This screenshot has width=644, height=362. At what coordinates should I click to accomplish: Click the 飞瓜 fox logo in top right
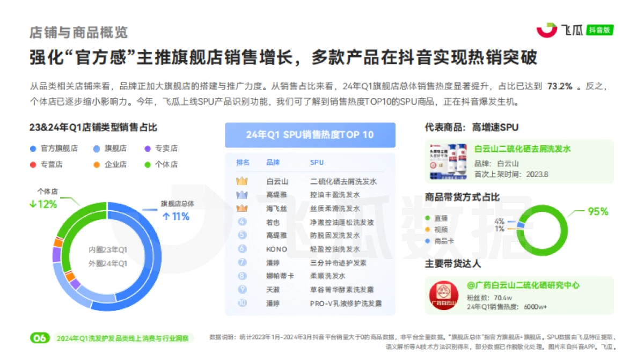[547, 31]
